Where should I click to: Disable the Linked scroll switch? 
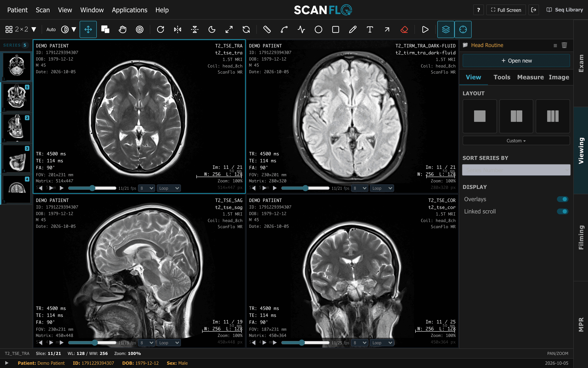(562, 211)
